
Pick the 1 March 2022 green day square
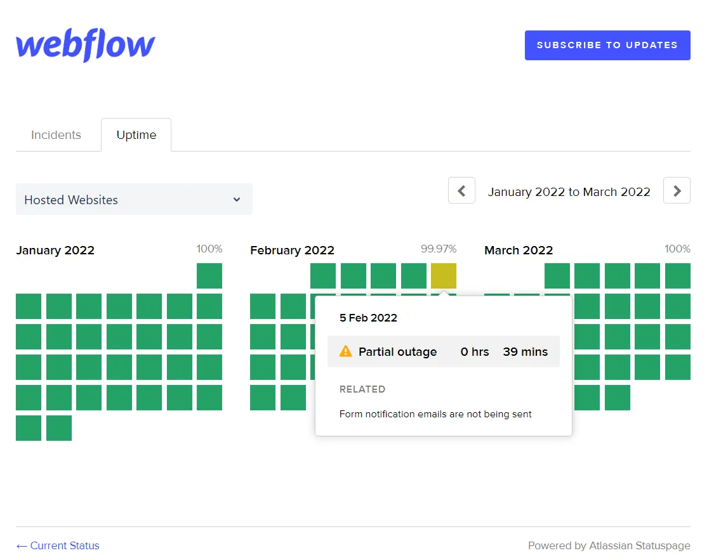point(557,276)
